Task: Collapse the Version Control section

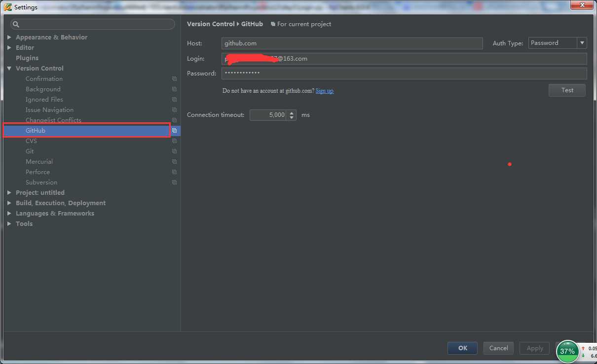Action: click(x=9, y=69)
